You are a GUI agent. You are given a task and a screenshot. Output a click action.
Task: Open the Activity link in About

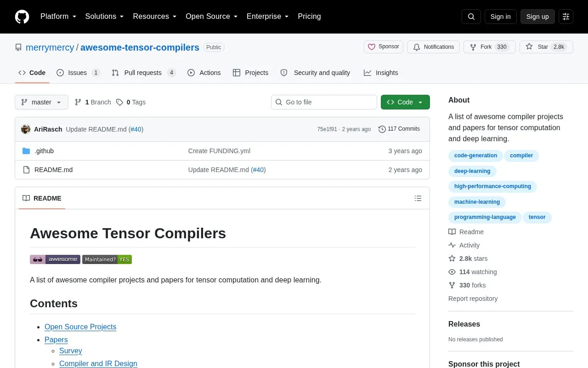[464, 245]
